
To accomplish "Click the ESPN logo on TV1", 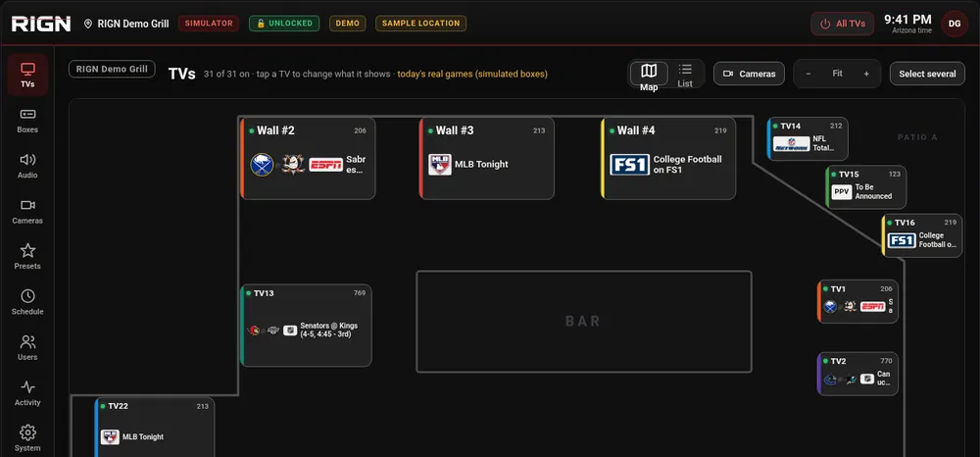I will tap(872, 306).
